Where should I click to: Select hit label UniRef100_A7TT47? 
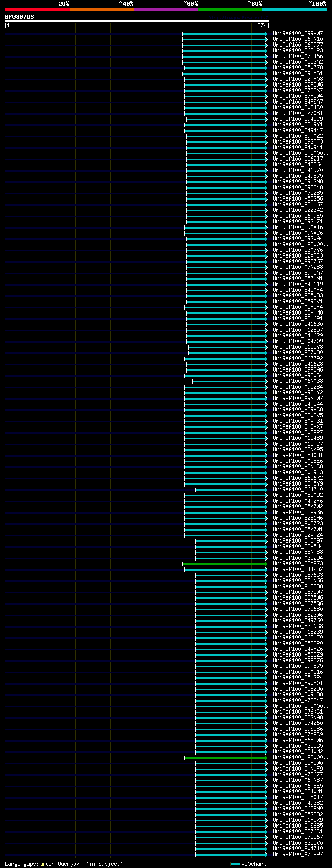click(298, 701)
